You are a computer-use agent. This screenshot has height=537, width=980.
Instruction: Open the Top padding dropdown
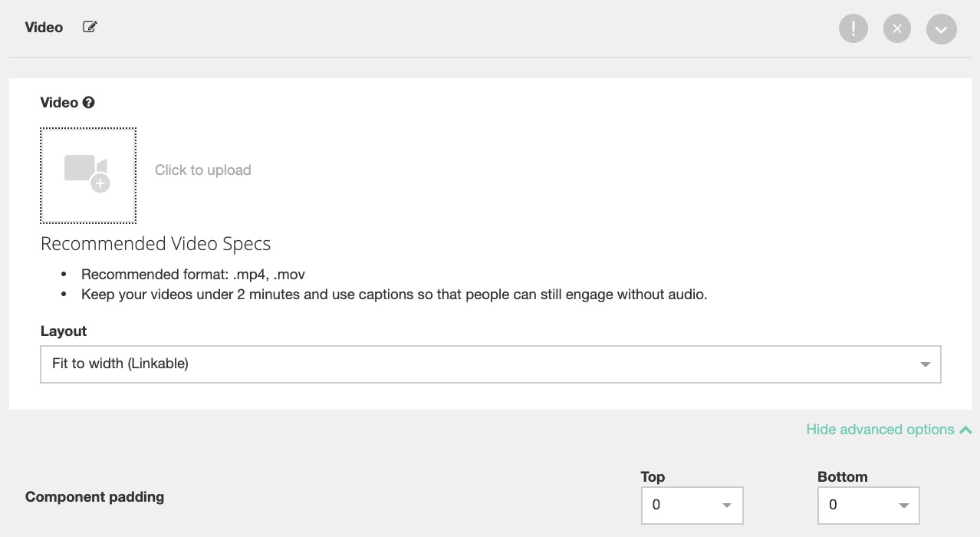click(x=682, y=505)
